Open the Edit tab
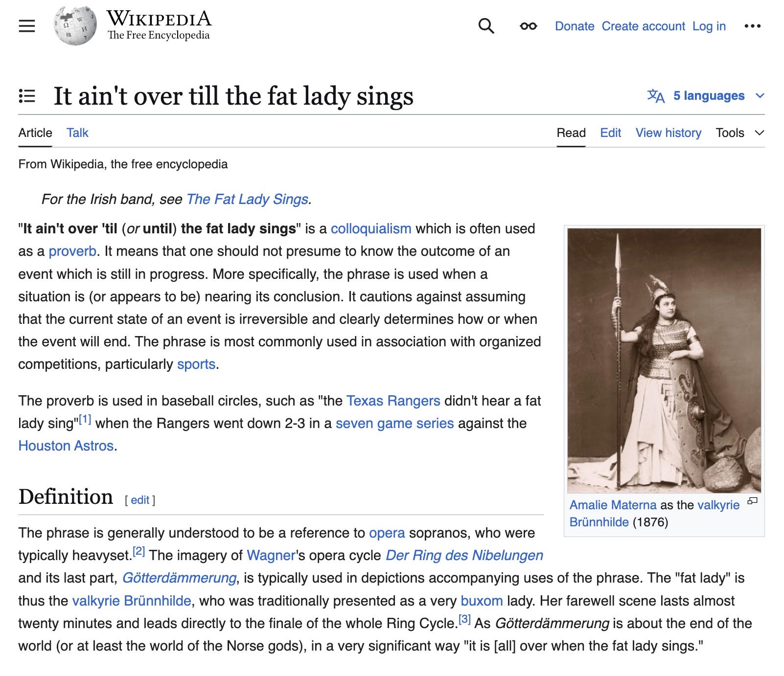784x676 pixels. pos(610,133)
